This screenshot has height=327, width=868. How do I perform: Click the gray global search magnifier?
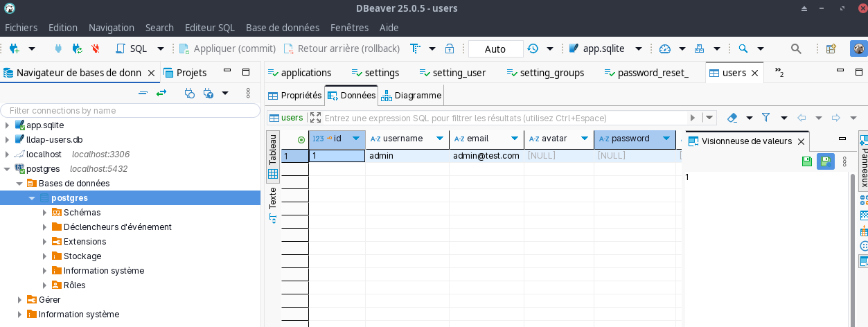coord(797,48)
